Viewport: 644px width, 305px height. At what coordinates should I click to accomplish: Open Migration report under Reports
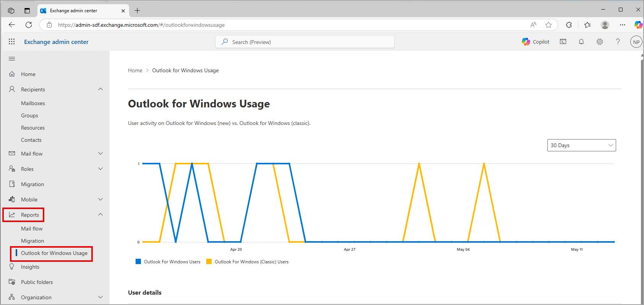pos(32,241)
